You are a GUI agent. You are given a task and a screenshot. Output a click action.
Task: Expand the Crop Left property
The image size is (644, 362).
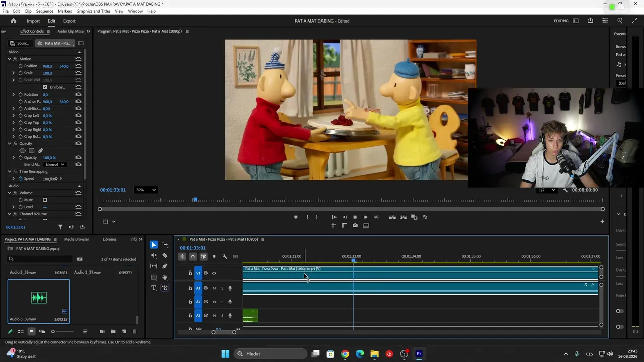[14, 116]
